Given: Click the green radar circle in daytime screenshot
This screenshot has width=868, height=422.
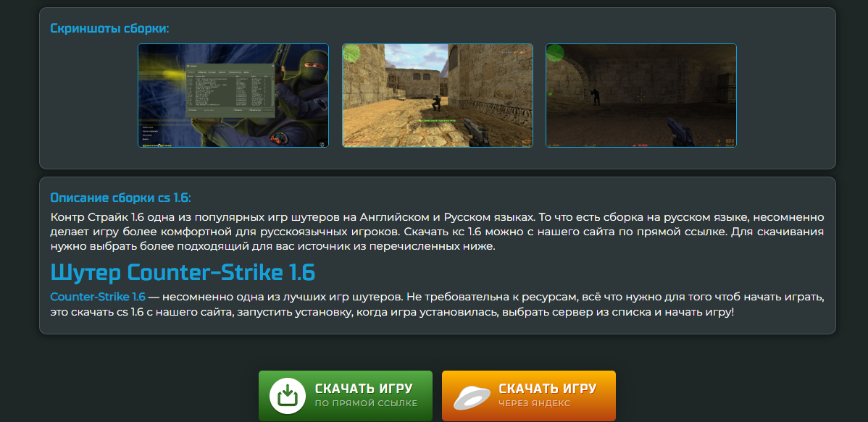Looking at the screenshot, I should [352, 54].
